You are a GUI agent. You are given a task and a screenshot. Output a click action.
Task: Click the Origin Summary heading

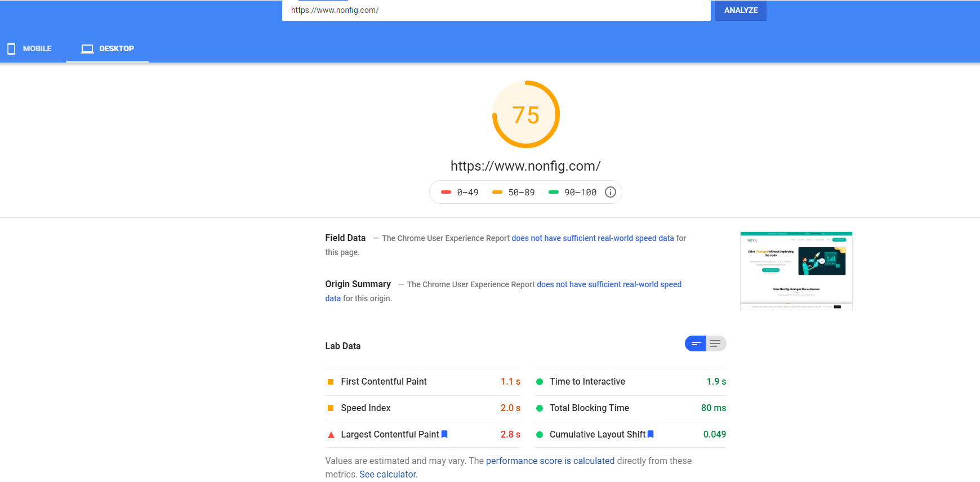tap(358, 284)
